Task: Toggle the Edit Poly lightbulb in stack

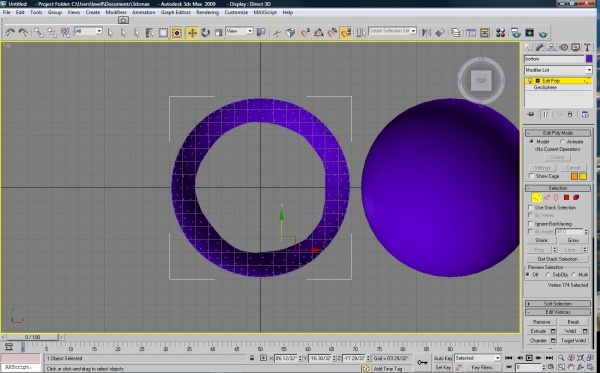Action: pos(530,81)
